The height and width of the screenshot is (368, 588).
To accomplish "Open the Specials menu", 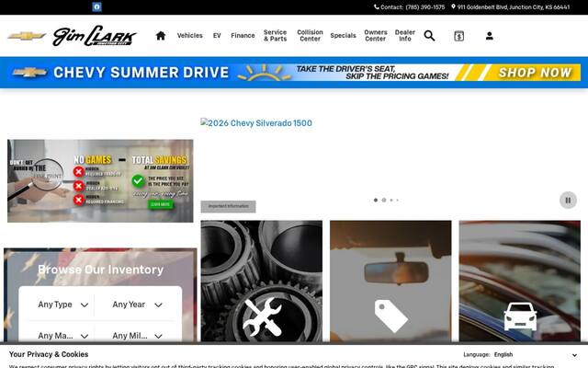I will click(x=343, y=36).
